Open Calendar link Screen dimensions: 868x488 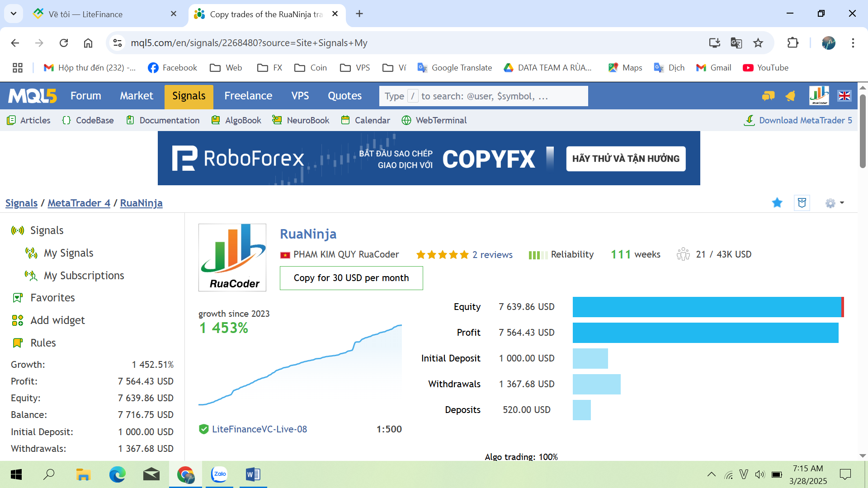(x=365, y=120)
